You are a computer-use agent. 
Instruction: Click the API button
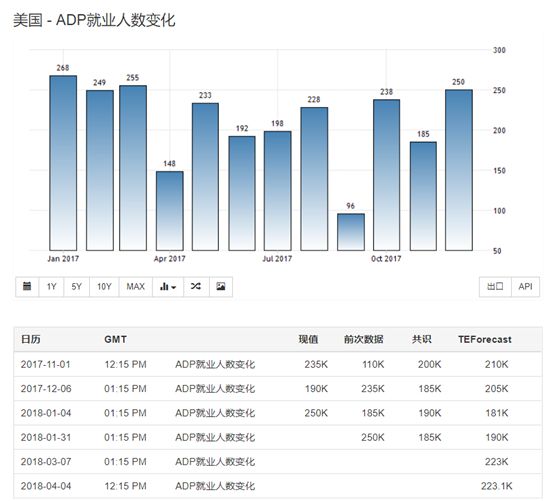525,286
